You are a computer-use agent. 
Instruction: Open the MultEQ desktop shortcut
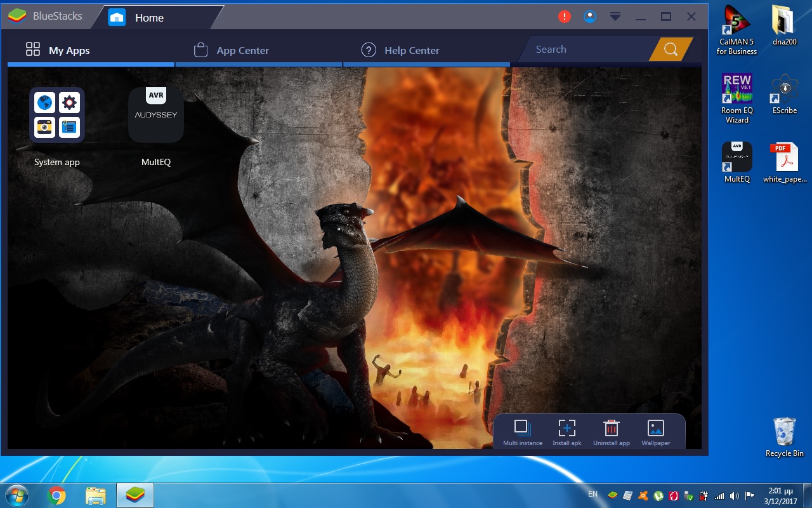tap(737, 163)
